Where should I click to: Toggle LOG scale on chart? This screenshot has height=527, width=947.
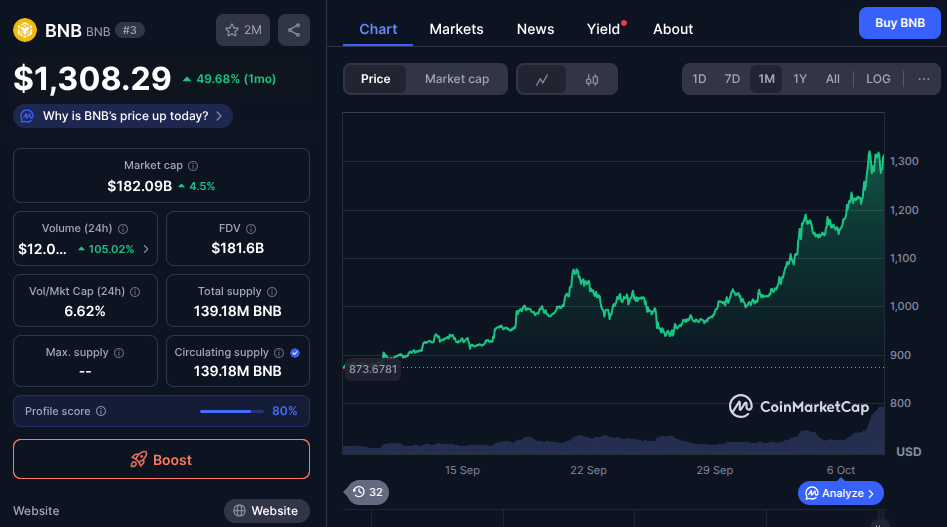(x=878, y=79)
